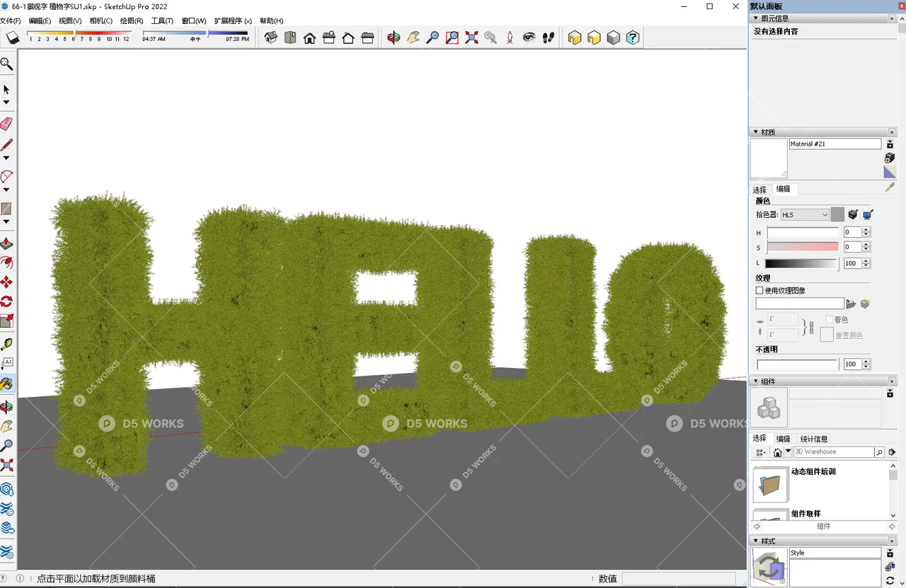Switch to Iso standard view
The image size is (906, 588).
271,38
